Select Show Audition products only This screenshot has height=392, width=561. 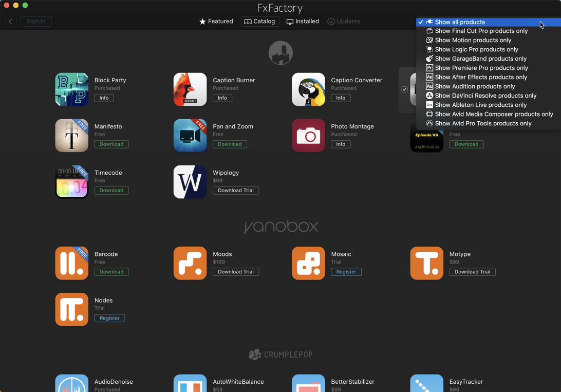tap(489, 86)
